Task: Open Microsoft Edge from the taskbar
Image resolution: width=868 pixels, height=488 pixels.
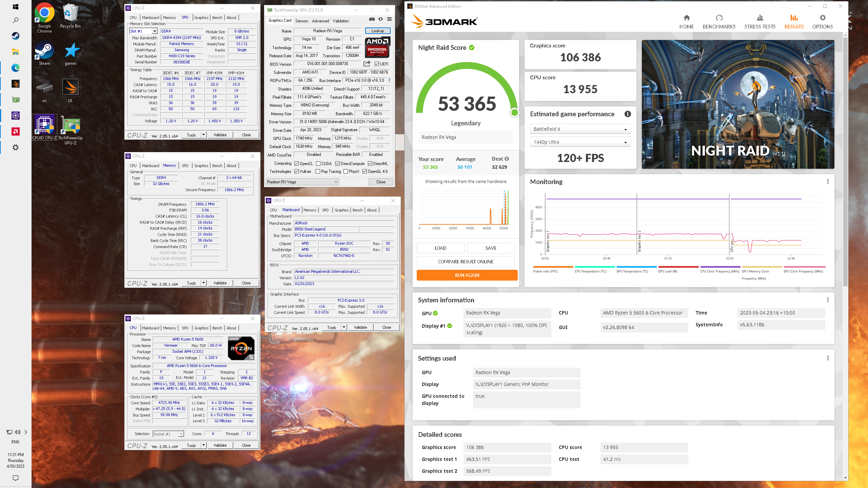Action: pos(16,68)
